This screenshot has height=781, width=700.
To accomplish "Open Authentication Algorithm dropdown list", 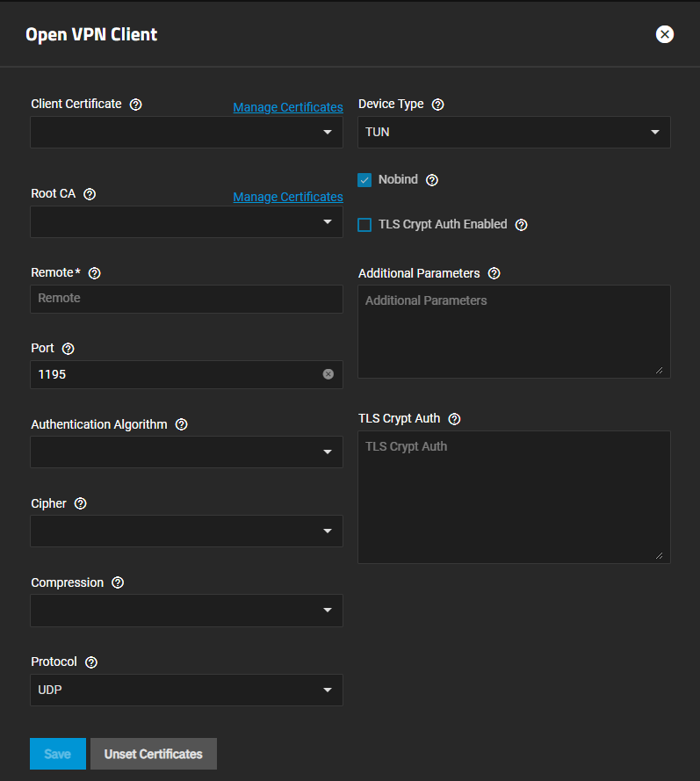I will 187,452.
